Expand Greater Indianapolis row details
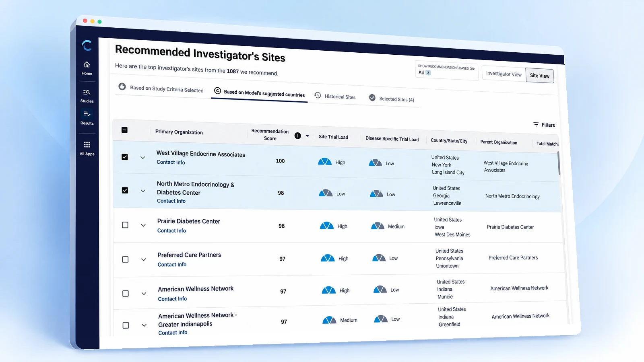Screen dimensions: 644x362 pos(144,325)
